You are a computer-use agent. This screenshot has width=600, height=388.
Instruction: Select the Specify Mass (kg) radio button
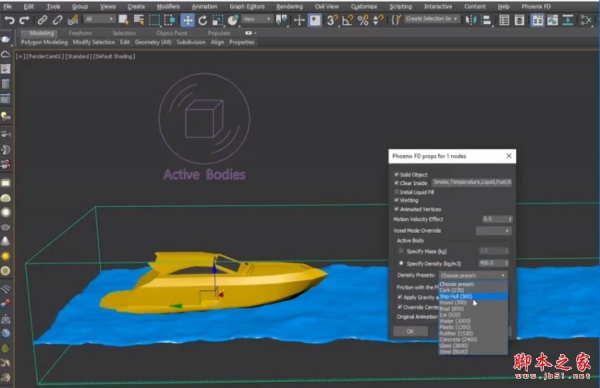tap(401, 251)
